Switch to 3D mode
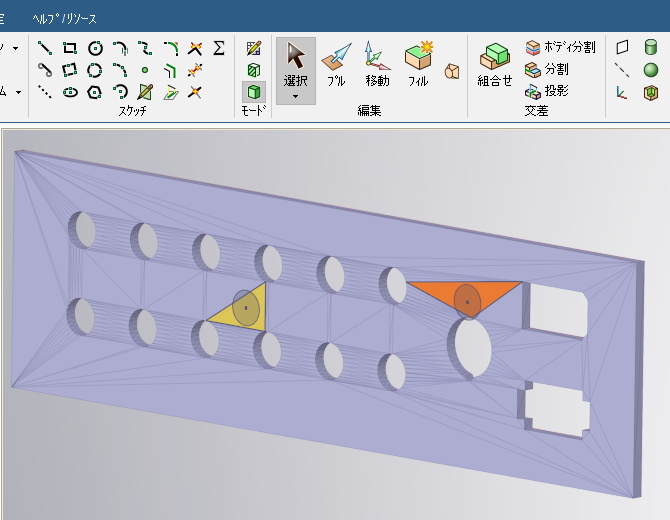This screenshot has width=670, height=520. pos(254,91)
